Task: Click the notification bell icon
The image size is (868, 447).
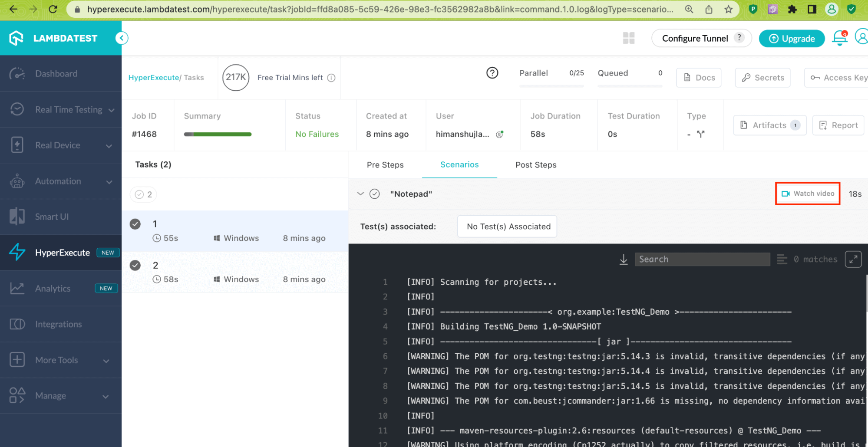Action: coord(839,38)
